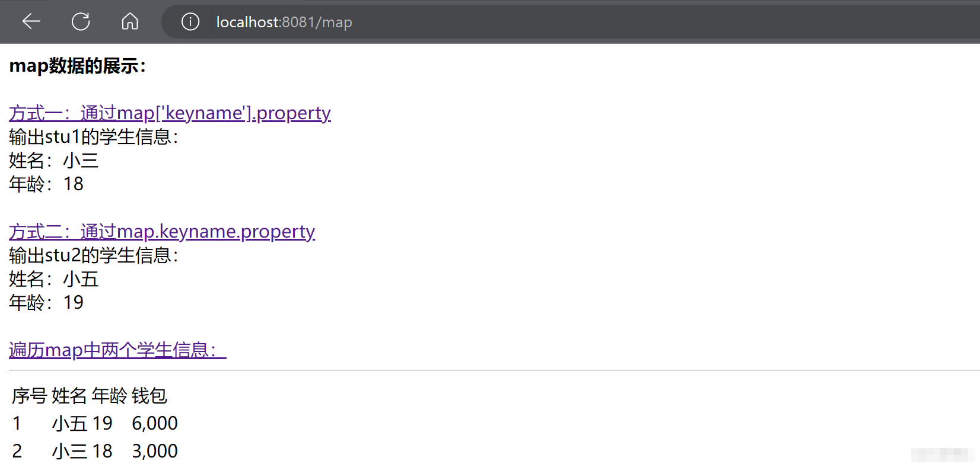The height and width of the screenshot is (464, 980).
Task: Click the 输出stu2的学生信息 text line
Action: [x=93, y=255]
